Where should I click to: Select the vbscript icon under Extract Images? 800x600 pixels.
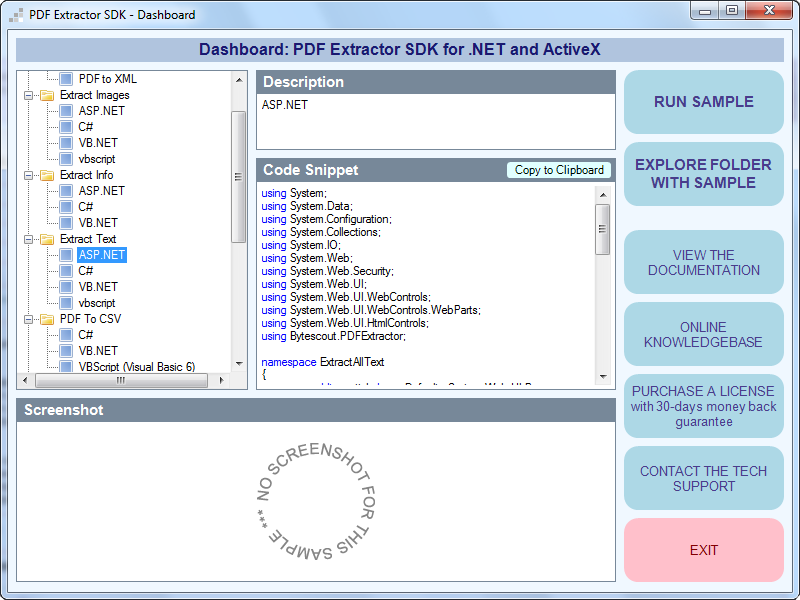(x=66, y=159)
